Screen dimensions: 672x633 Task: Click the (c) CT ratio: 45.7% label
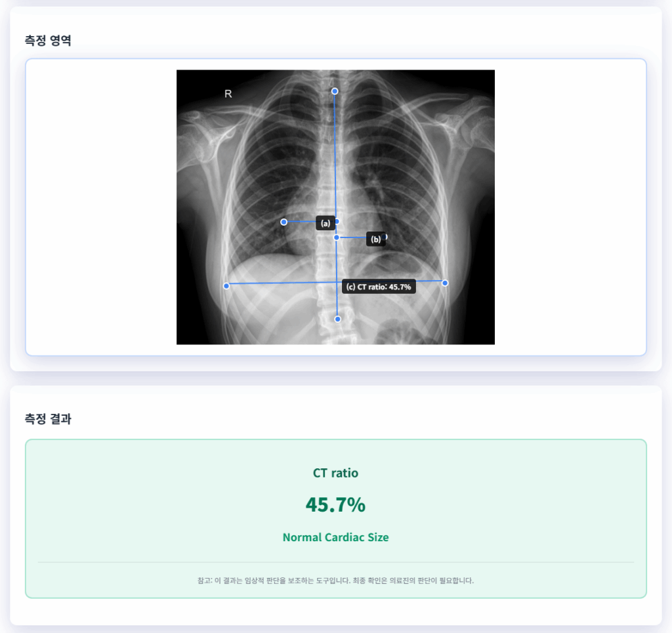coord(379,287)
